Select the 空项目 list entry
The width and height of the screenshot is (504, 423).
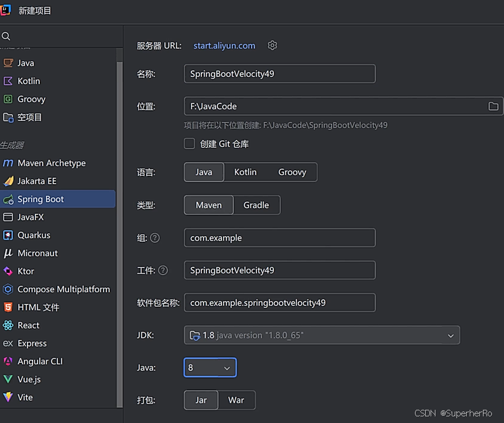[58, 117]
